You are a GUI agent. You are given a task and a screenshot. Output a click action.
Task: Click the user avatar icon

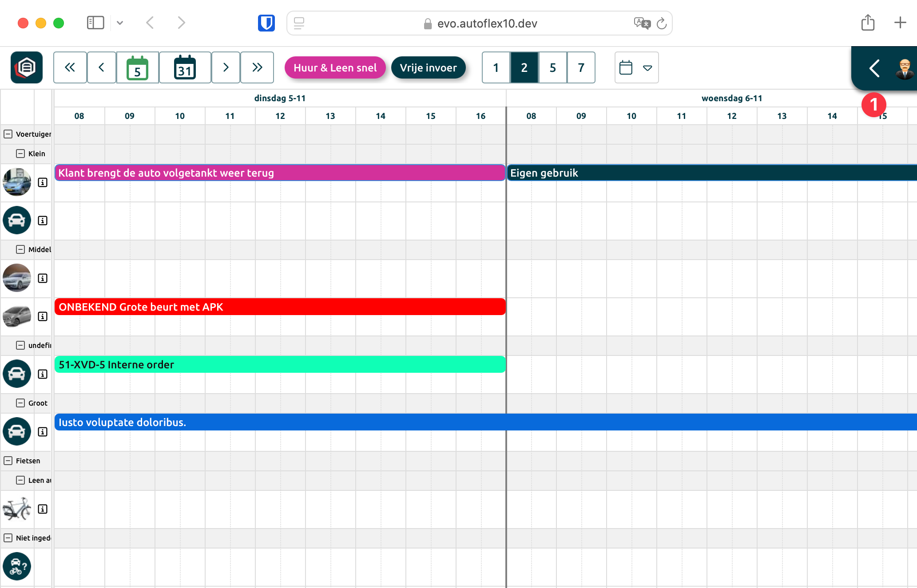coord(904,69)
